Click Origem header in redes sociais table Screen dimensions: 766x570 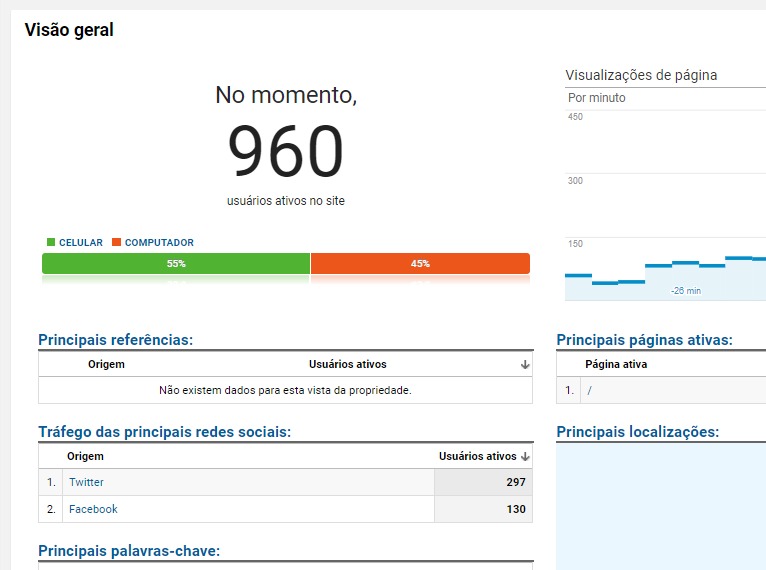click(x=85, y=456)
